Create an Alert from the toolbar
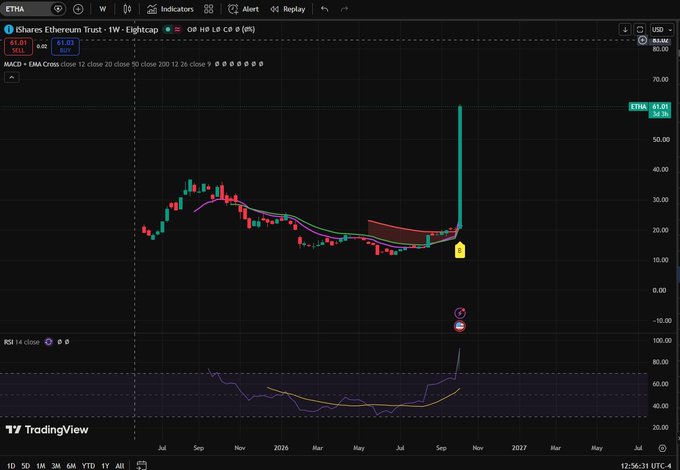Viewport: 680px width, 470px height. [x=243, y=9]
